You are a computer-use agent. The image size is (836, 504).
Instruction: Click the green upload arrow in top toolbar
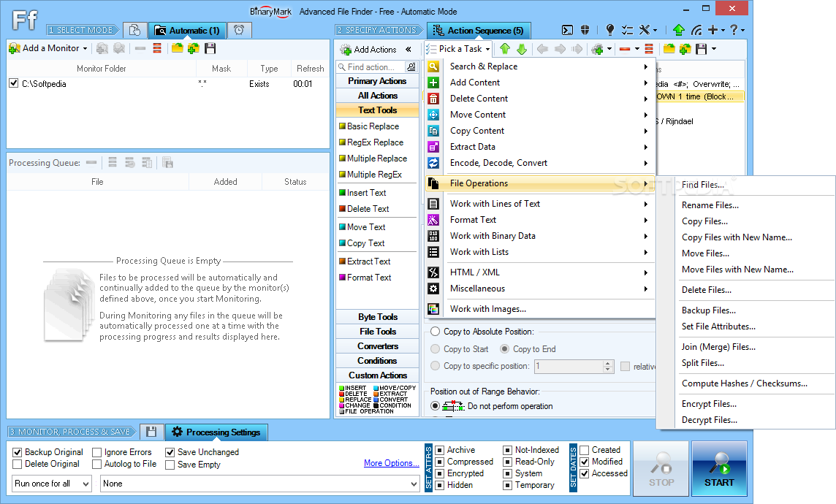click(x=679, y=31)
